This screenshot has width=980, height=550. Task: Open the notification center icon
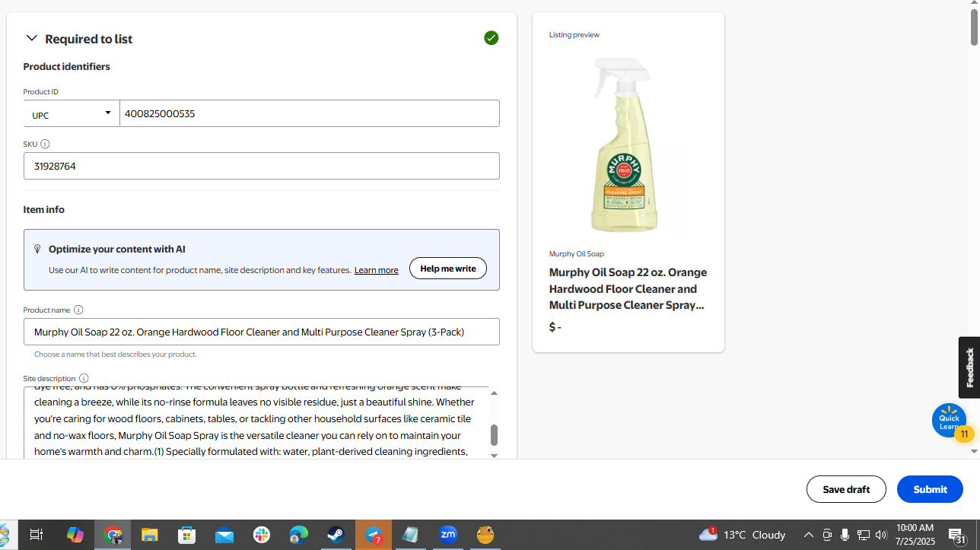(x=958, y=536)
